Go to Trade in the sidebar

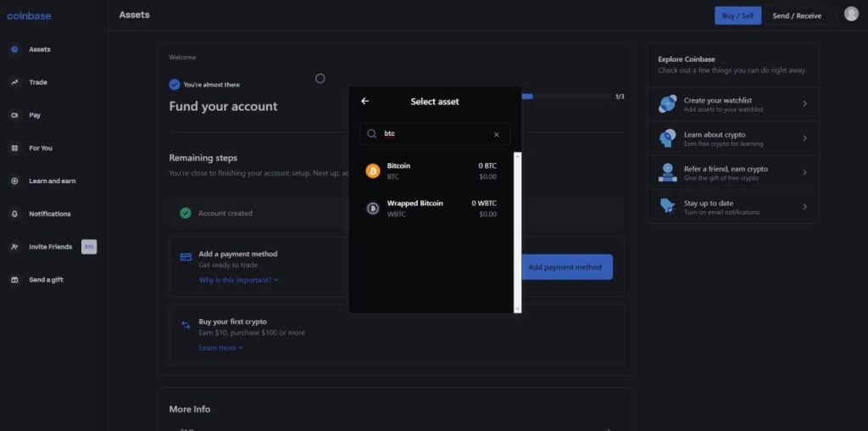coord(38,82)
